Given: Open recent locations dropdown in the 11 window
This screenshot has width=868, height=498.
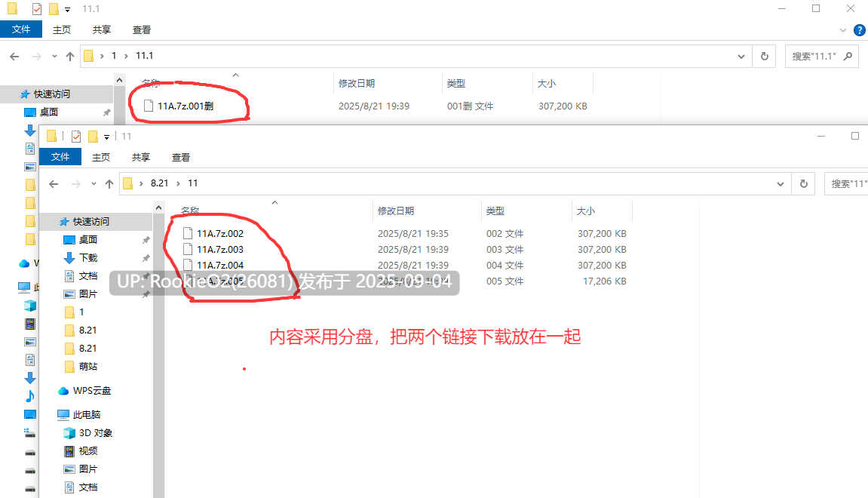Looking at the screenshot, I should 94,183.
